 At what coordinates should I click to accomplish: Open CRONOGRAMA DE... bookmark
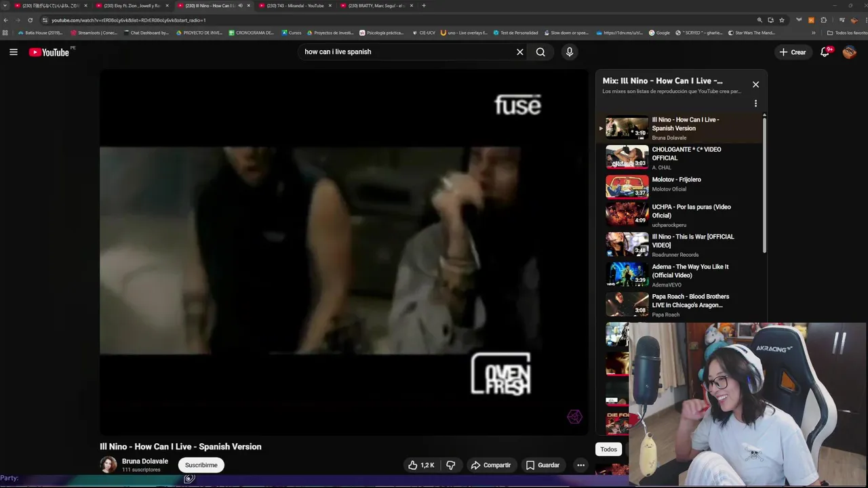[x=252, y=33]
